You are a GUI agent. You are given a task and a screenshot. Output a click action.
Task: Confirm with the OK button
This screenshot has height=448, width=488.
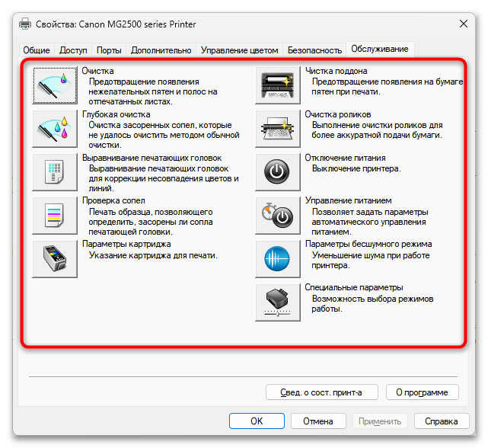click(x=257, y=421)
